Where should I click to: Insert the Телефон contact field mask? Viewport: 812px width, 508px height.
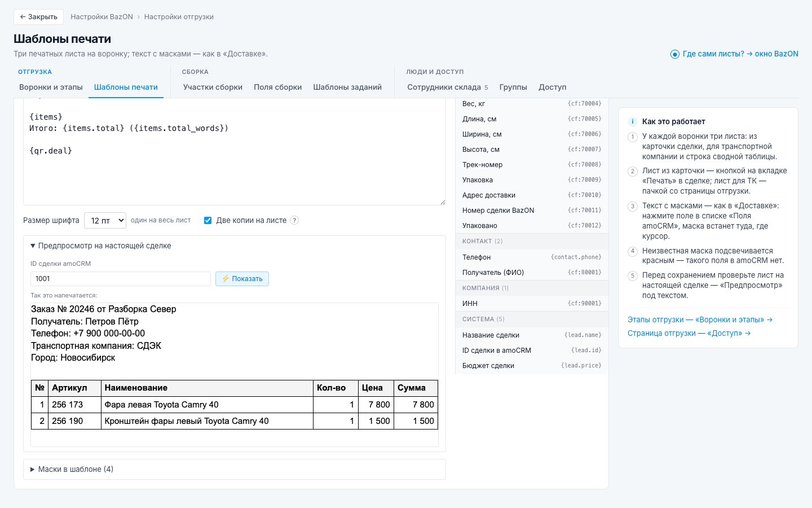coord(532,257)
